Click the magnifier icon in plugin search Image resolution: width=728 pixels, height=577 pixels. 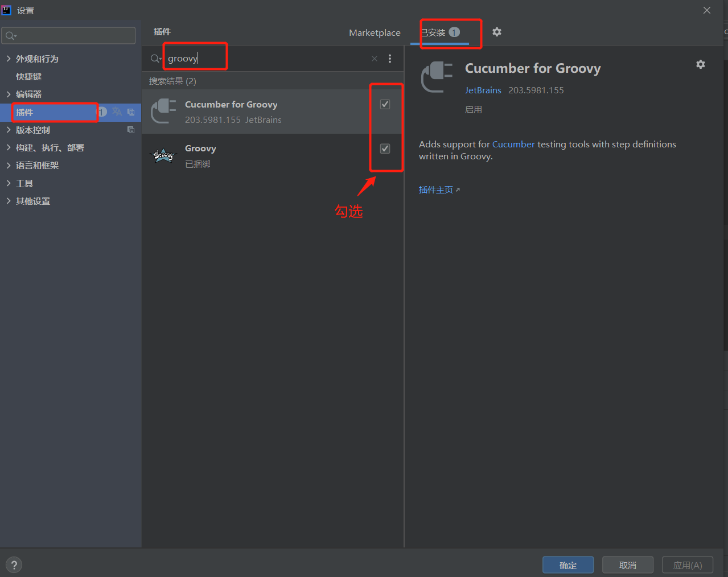(x=155, y=59)
